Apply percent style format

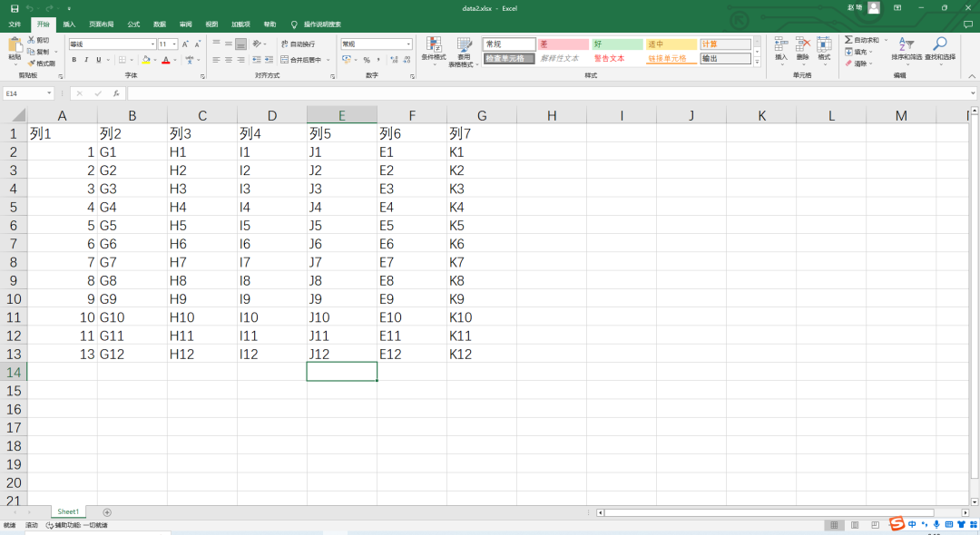click(367, 60)
